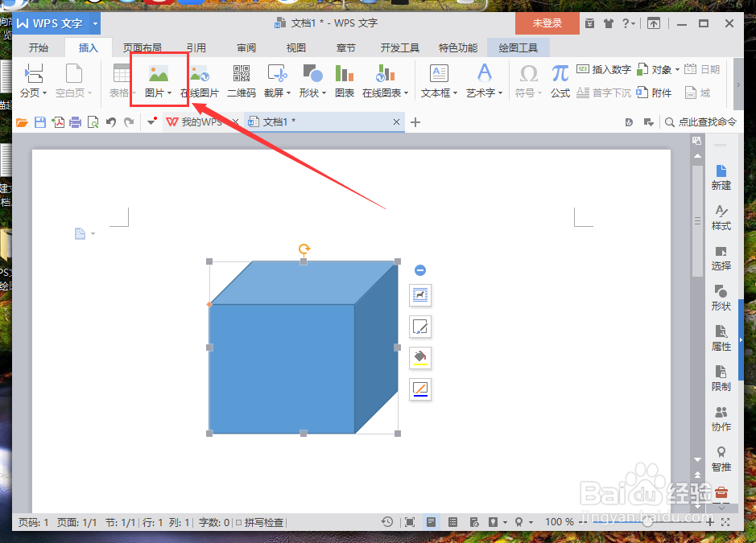Open the 形状 panel in right sidebar
The image size is (756, 543).
coord(721,298)
